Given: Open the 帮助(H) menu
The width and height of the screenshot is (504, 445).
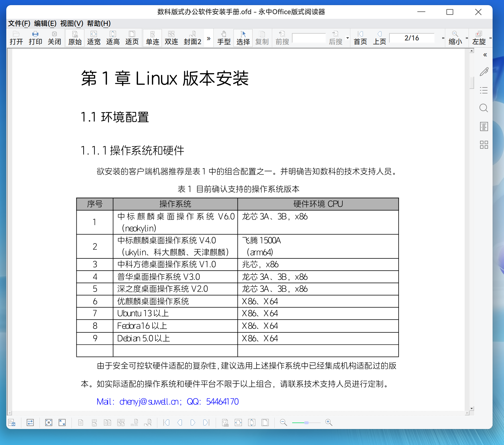Looking at the screenshot, I should [x=99, y=23].
